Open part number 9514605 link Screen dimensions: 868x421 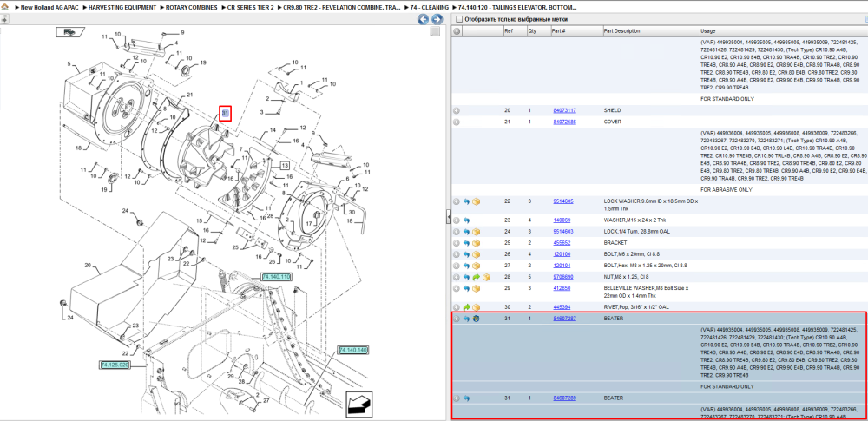click(563, 201)
